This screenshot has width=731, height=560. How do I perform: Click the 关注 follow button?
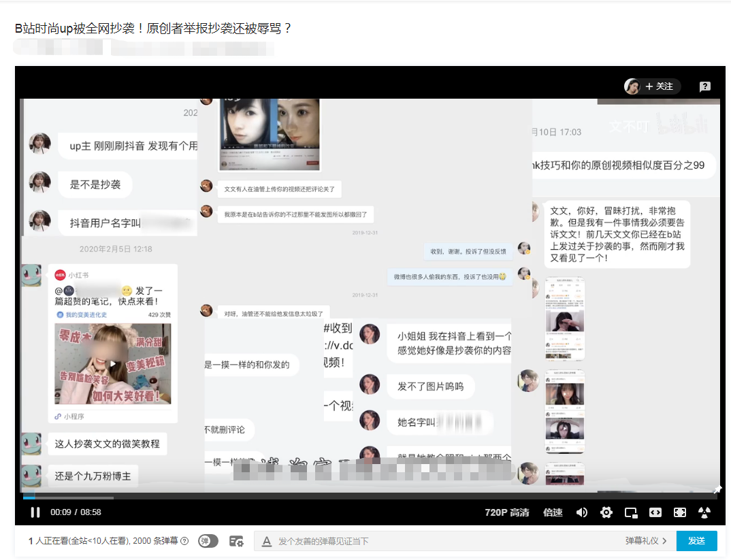point(656,86)
